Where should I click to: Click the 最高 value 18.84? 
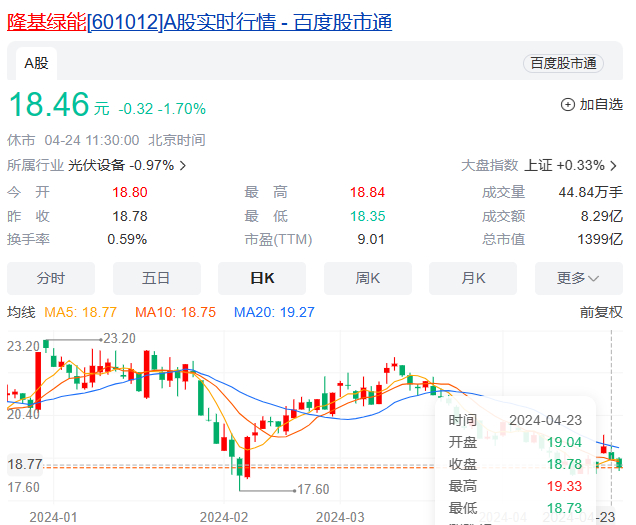pos(367,192)
